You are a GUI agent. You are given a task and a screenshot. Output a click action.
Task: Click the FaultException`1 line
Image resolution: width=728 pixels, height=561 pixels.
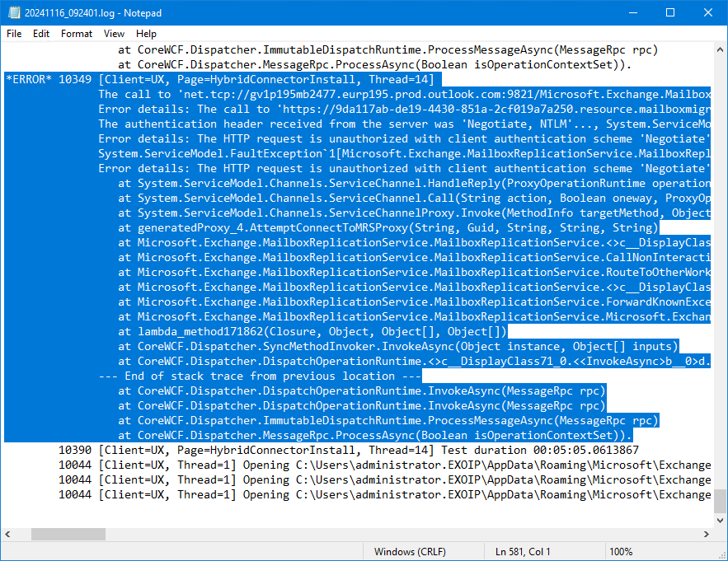point(404,153)
